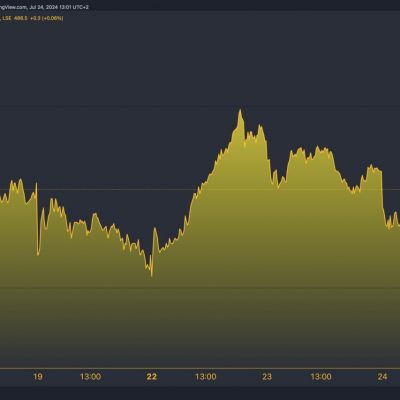Click the lowest trough near date 22
This screenshot has height=400, width=400.
(x=152, y=275)
